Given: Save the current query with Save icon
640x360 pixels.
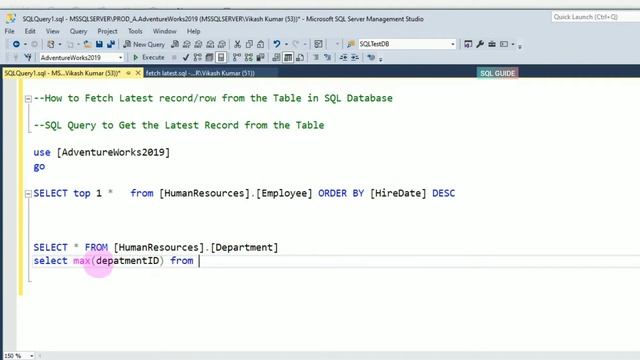Looking at the screenshot, I should [x=99, y=44].
